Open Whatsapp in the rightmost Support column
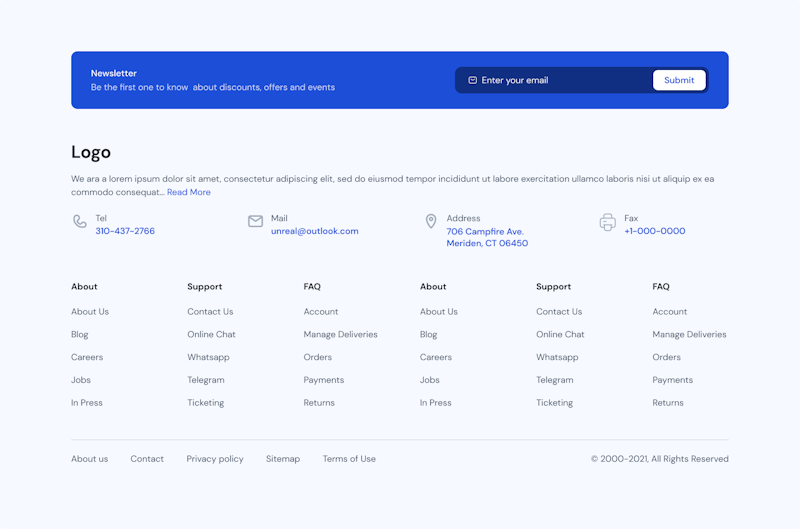 click(557, 357)
